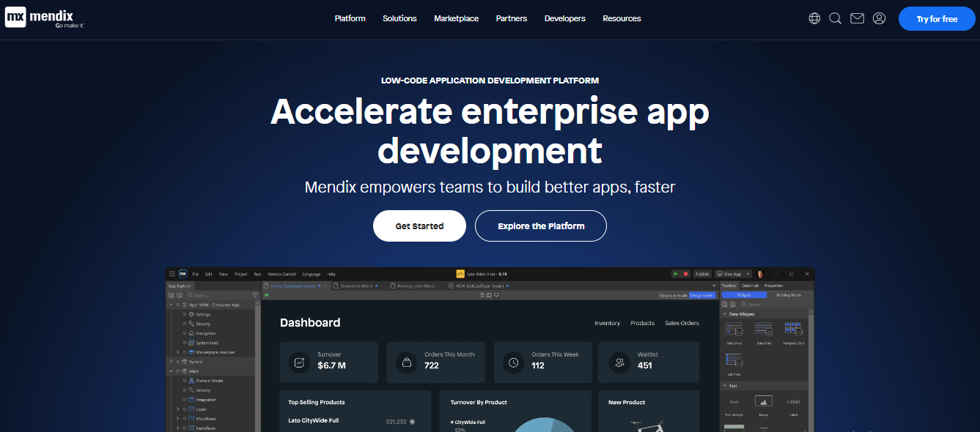The image size is (980, 432).
Task: Click the Explore the Platform button
Action: tap(541, 226)
